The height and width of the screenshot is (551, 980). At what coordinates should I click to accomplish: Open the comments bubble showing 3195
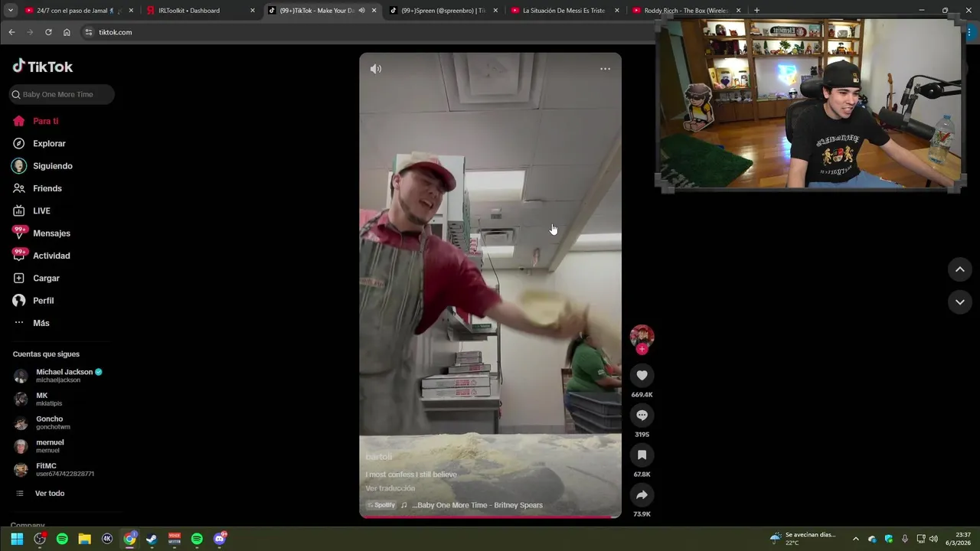point(642,415)
